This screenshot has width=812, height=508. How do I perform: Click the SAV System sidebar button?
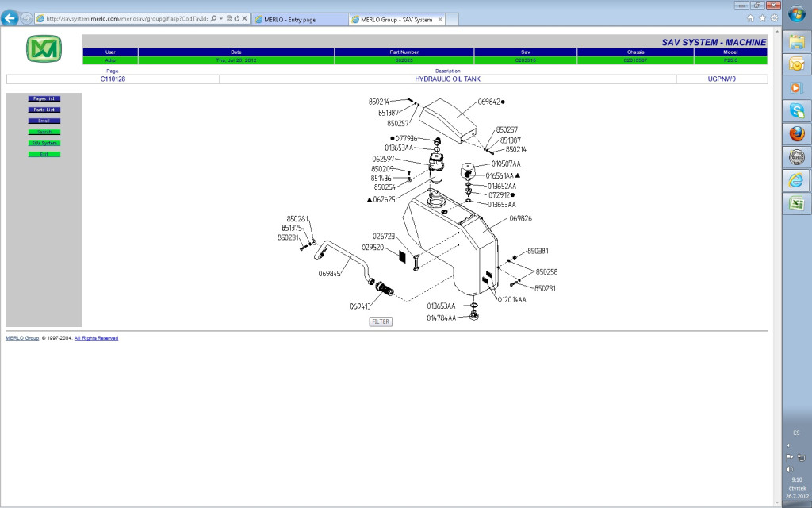click(44, 143)
